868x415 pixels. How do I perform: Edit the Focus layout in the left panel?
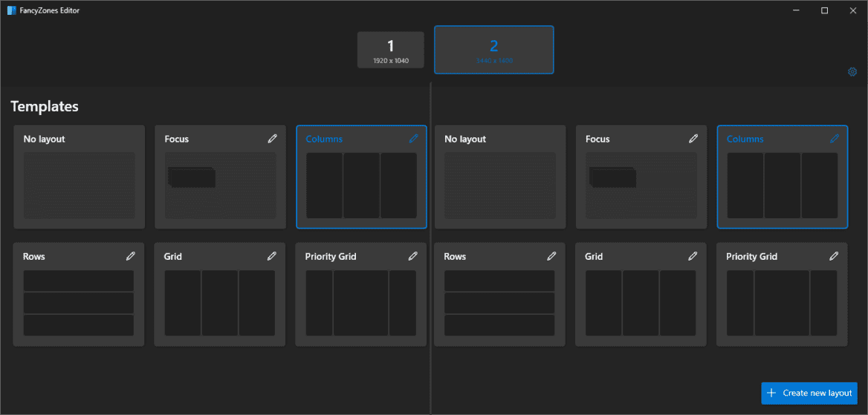273,139
